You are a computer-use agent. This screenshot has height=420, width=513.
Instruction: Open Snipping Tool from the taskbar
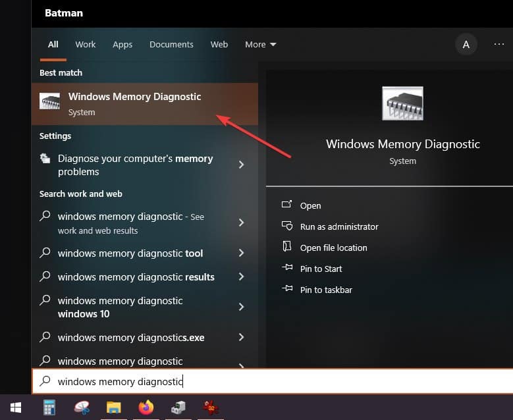click(82, 407)
